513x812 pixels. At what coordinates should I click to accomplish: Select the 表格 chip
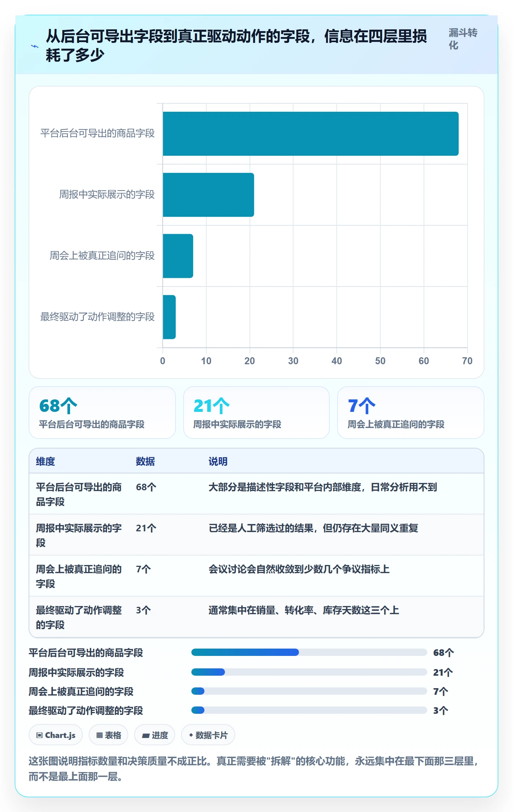coord(108,735)
